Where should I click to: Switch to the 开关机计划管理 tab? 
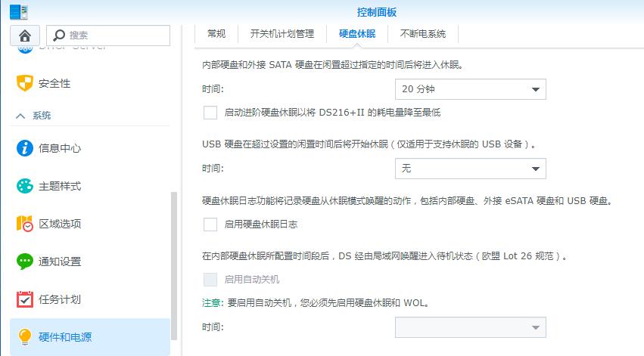[x=282, y=34]
